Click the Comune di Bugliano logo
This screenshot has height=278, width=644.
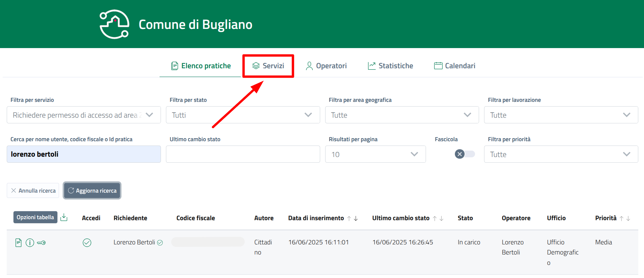(114, 24)
